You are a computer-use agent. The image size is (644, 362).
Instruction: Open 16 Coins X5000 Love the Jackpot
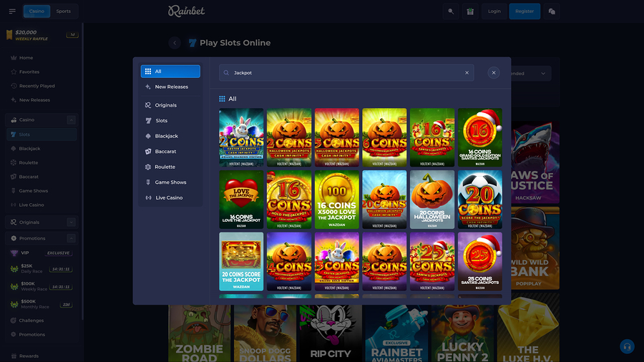click(337, 200)
